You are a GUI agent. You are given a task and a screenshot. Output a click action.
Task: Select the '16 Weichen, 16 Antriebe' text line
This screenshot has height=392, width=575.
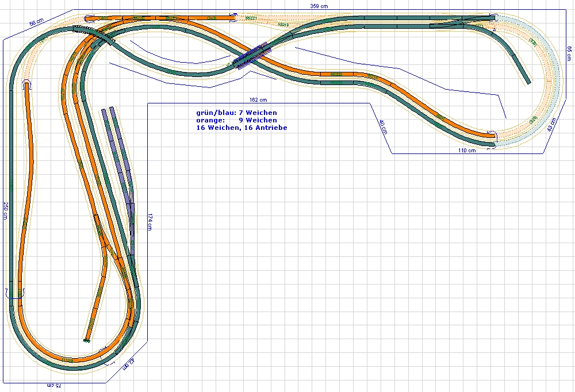(241, 128)
